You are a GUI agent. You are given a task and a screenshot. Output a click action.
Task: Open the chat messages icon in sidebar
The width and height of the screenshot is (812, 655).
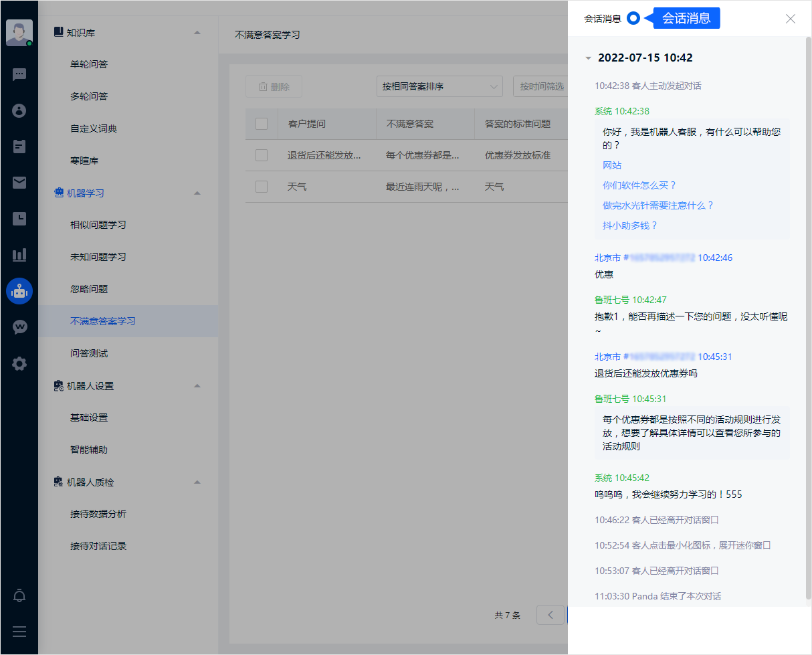19,74
